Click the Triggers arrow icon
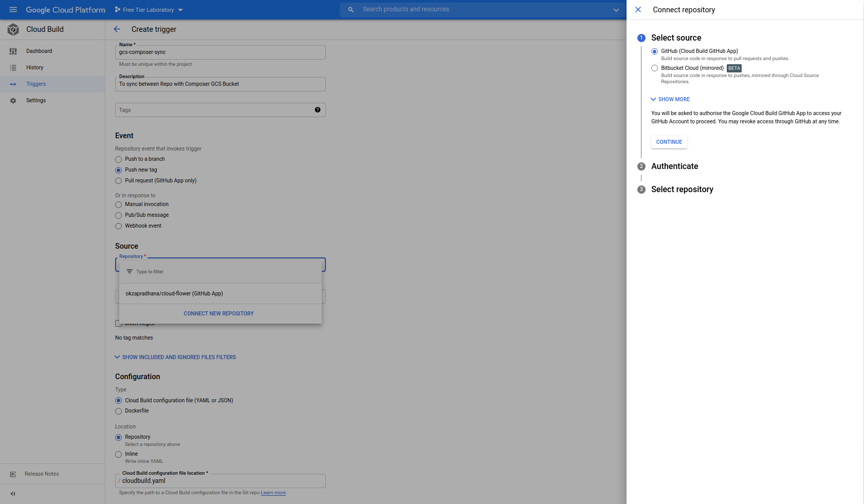The width and height of the screenshot is (864, 504). [x=13, y=84]
